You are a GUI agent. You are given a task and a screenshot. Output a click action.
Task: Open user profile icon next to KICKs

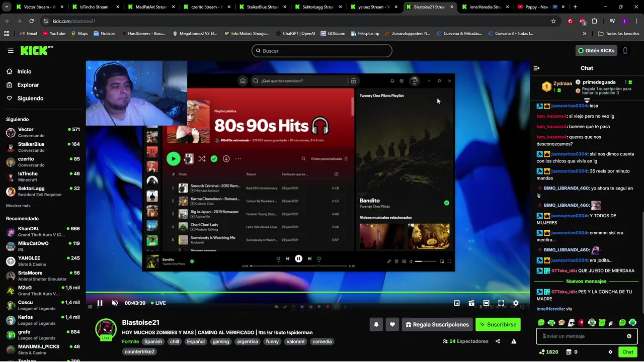coord(625,51)
